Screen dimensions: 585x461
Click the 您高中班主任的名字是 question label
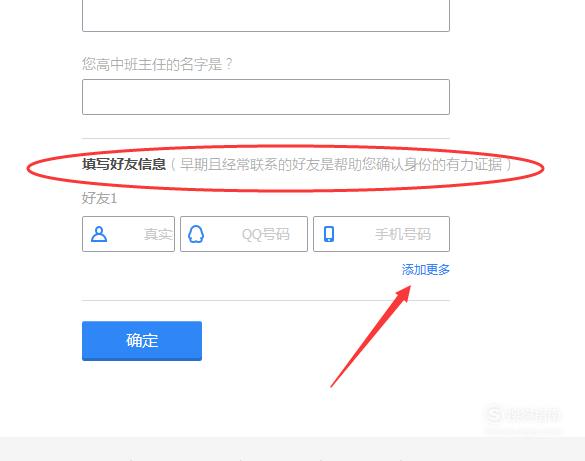157,64
